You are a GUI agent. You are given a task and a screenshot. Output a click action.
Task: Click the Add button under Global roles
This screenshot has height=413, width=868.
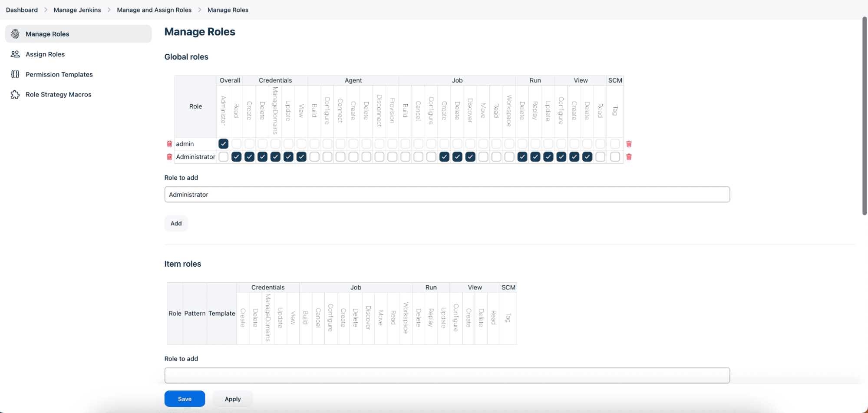(176, 223)
